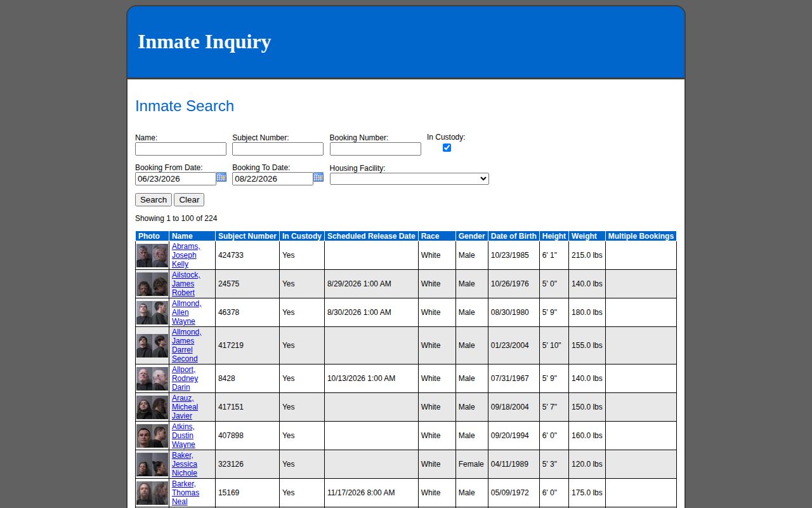Expand the Housing Facility dropdown
812x508 pixels.
(x=409, y=179)
